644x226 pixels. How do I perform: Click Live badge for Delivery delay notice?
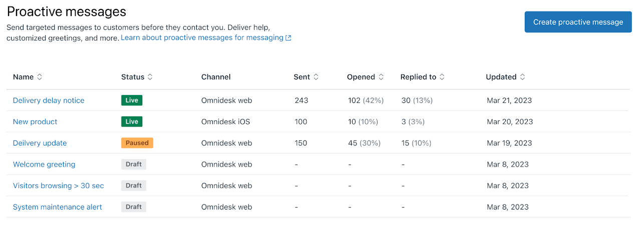[x=132, y=100]
